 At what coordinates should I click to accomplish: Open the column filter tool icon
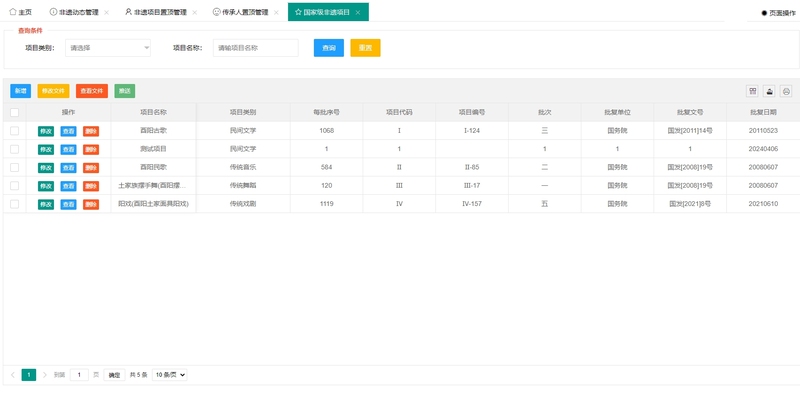(x=752, y=91)
